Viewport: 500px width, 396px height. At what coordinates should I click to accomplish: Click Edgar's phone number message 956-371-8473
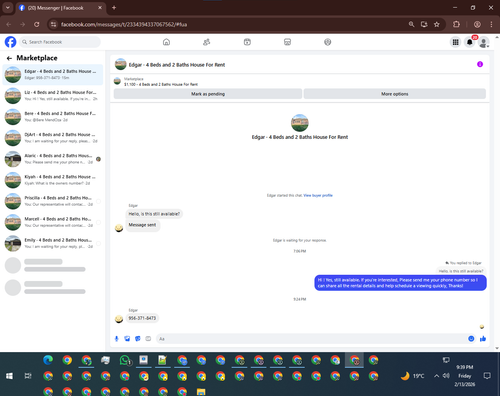click(142, 318)
